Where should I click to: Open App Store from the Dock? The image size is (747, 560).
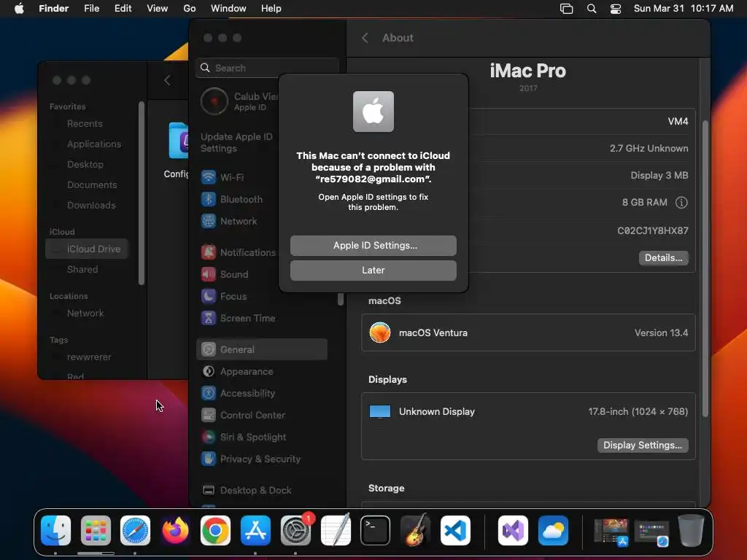point(255,531)
